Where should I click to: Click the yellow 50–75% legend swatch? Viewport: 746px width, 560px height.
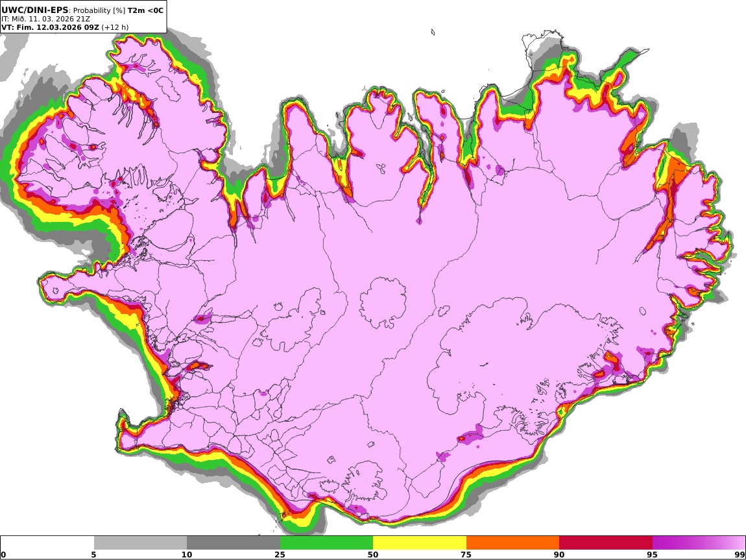coord(420,543)
